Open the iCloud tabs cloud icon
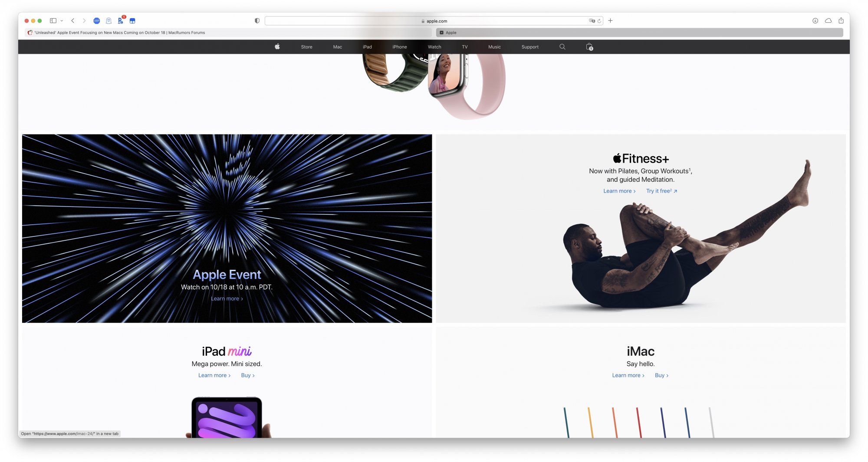Viewport: 868px width, 462px height. (828, 21)
